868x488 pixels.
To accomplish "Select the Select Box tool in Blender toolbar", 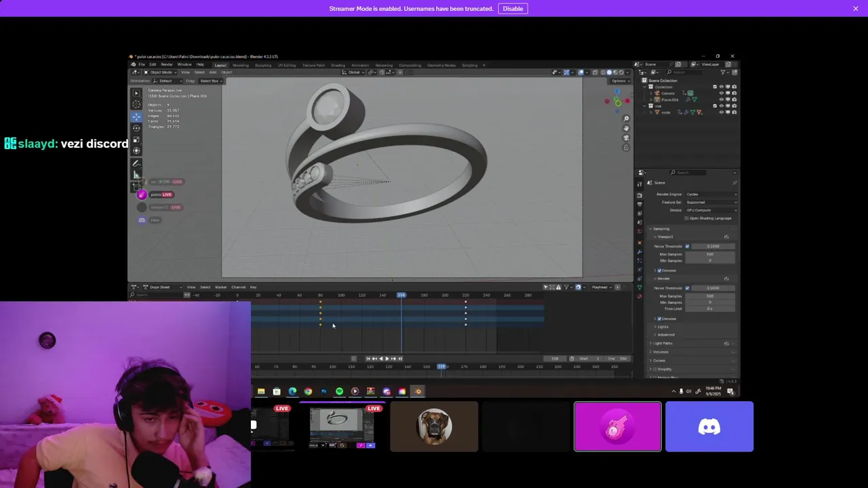I will point(136,93).
